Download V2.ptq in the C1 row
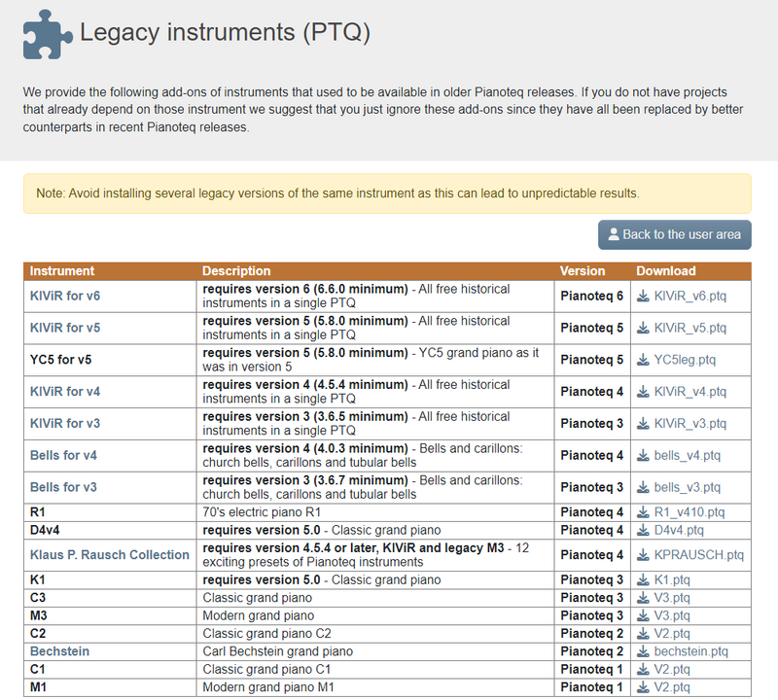 point(672,669)
